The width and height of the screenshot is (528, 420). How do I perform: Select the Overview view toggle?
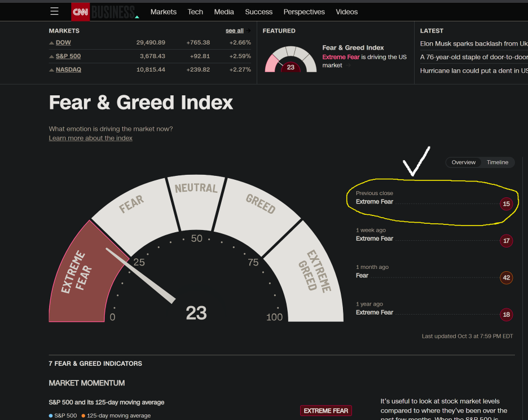coord(463,162)
